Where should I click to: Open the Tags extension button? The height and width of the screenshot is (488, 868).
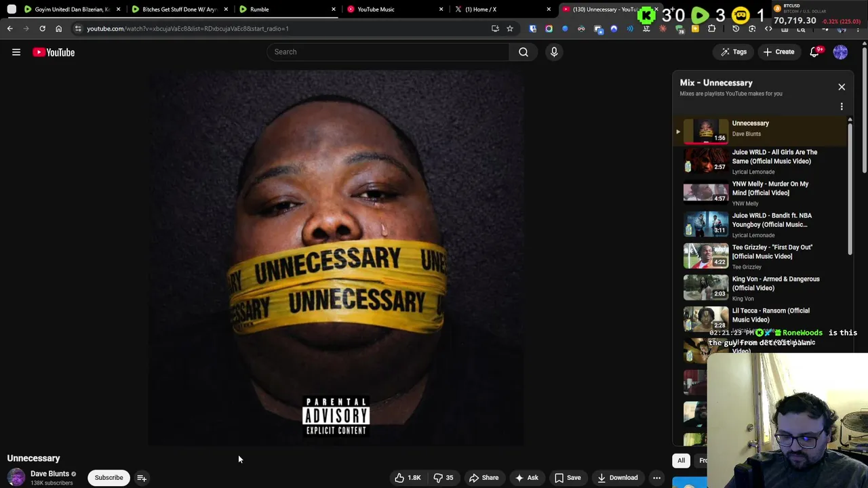[733, 52]
